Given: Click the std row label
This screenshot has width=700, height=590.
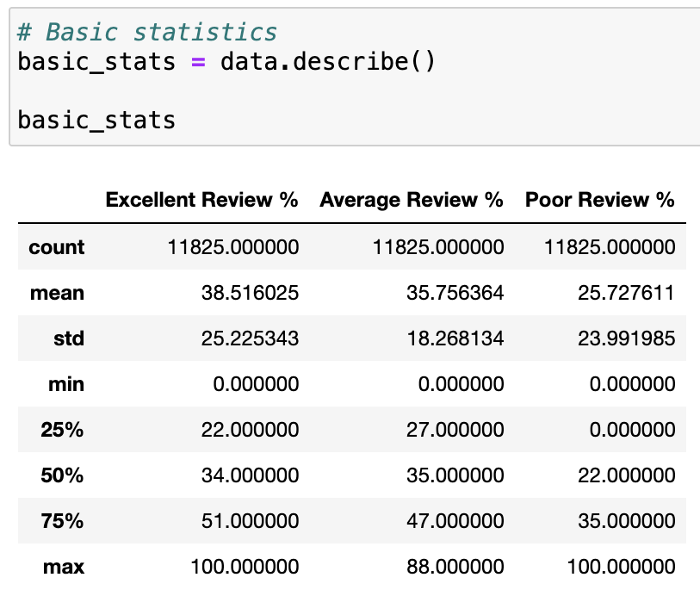Looking at the screenshot, I should point(69,338).
